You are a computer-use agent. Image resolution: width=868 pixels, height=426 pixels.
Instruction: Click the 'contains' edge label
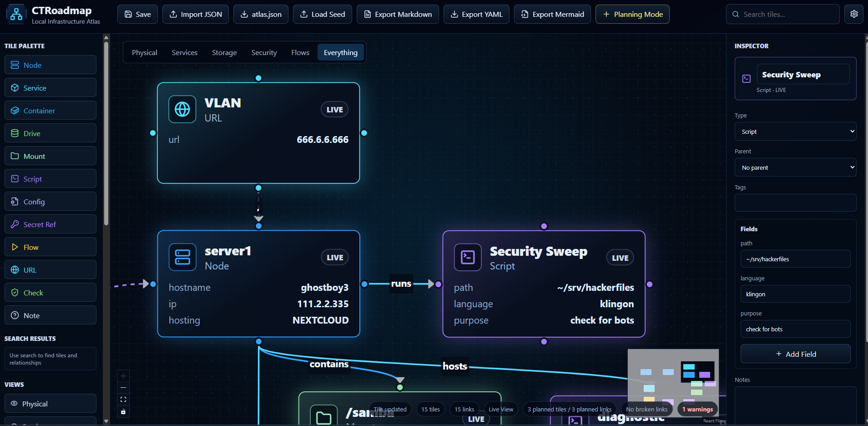click(329, 364)
